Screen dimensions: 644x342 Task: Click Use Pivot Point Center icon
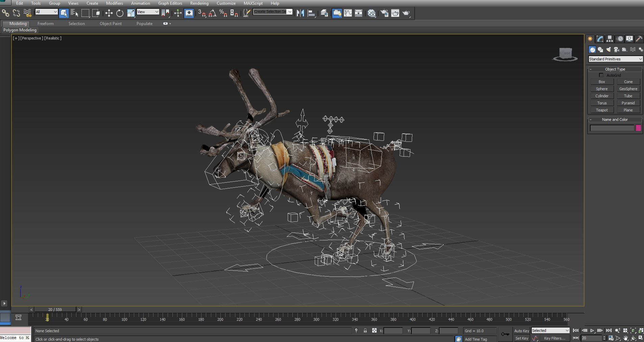[x=165, y=13]
